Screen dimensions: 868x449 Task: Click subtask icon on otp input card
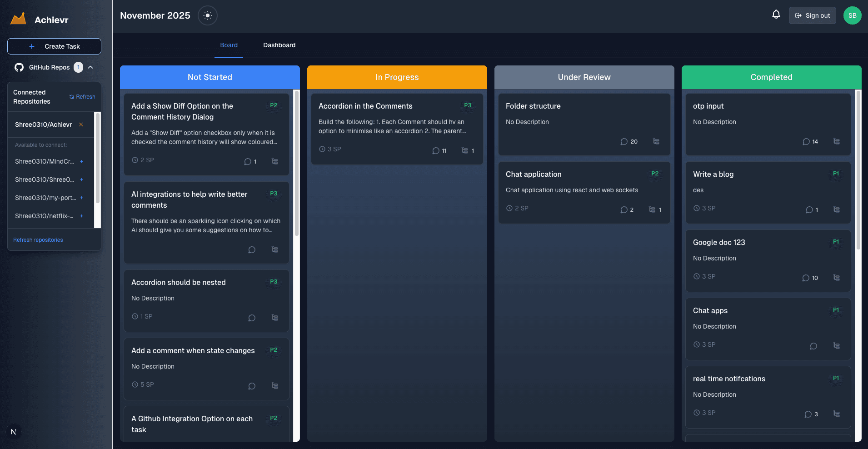coord(836,141)
